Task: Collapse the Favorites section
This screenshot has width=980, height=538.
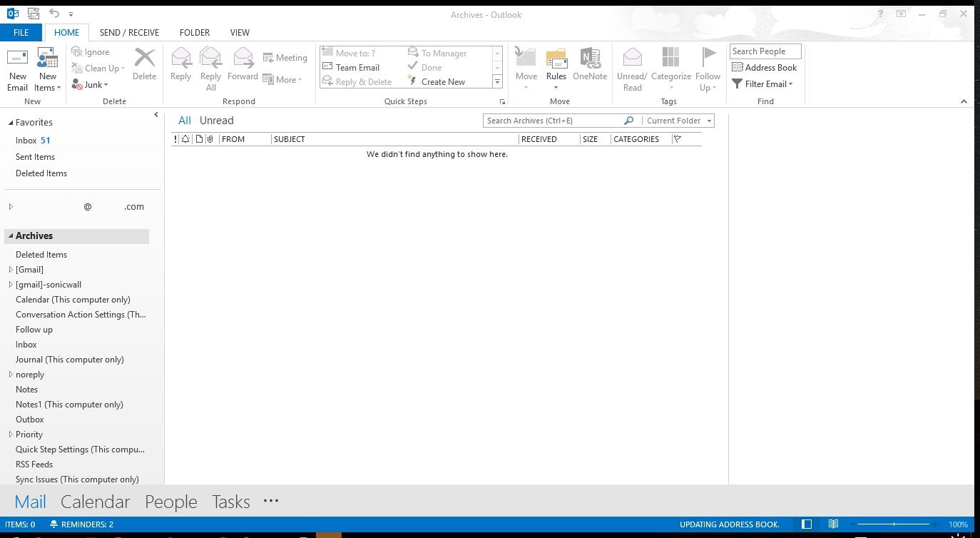Action: click(x=11, y=123)
